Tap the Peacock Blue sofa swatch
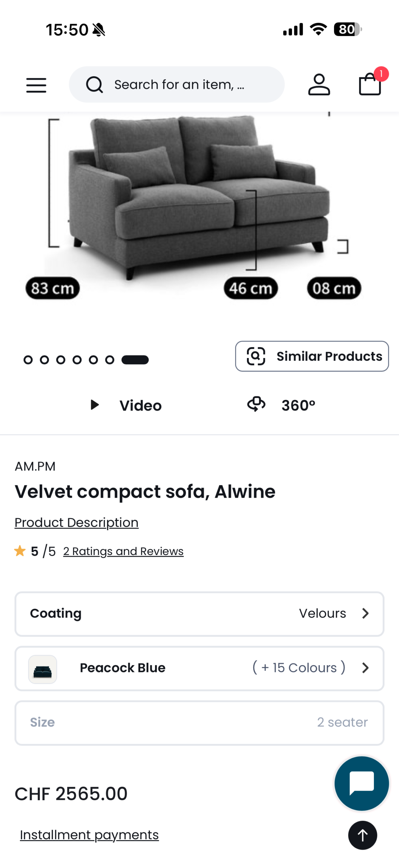The image size is (399, 868). click(43, 669)
